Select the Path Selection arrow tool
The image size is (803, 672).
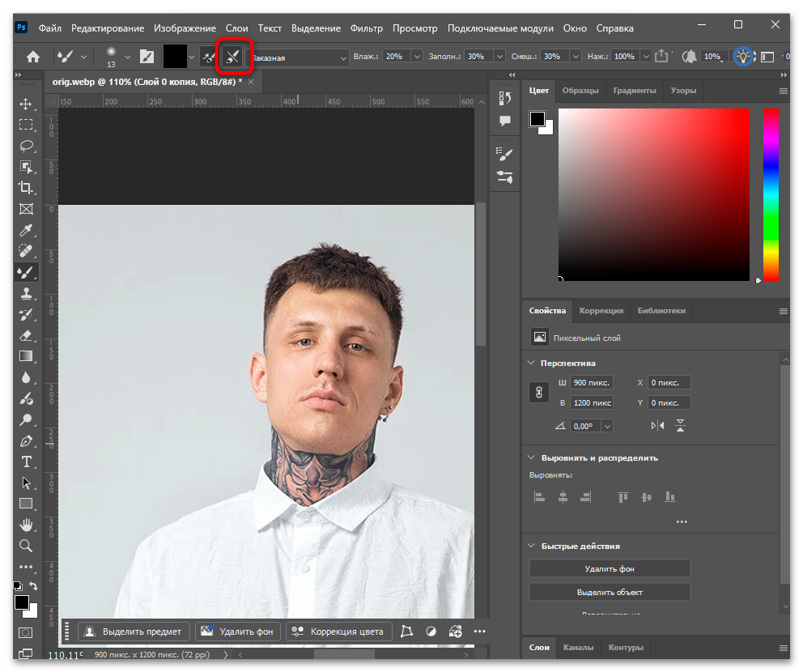[x=26, y=483]
